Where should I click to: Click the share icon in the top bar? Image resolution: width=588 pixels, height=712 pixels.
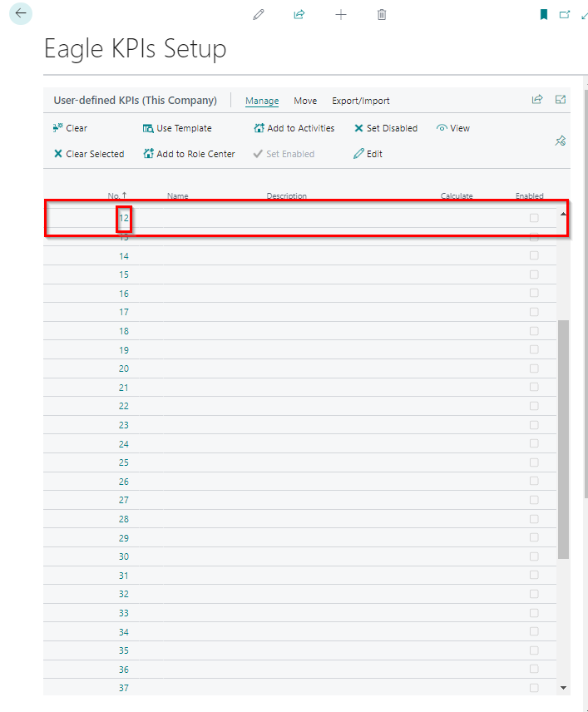299,15
